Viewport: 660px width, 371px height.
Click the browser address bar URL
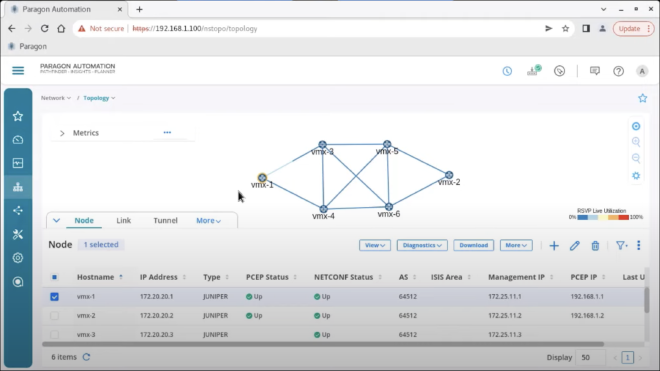pyautogui.click(x=194, y=29)
